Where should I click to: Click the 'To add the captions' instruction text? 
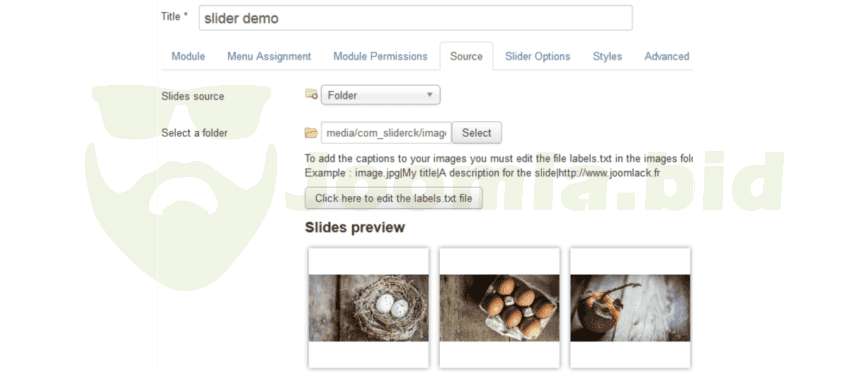(x=499, y=159)
